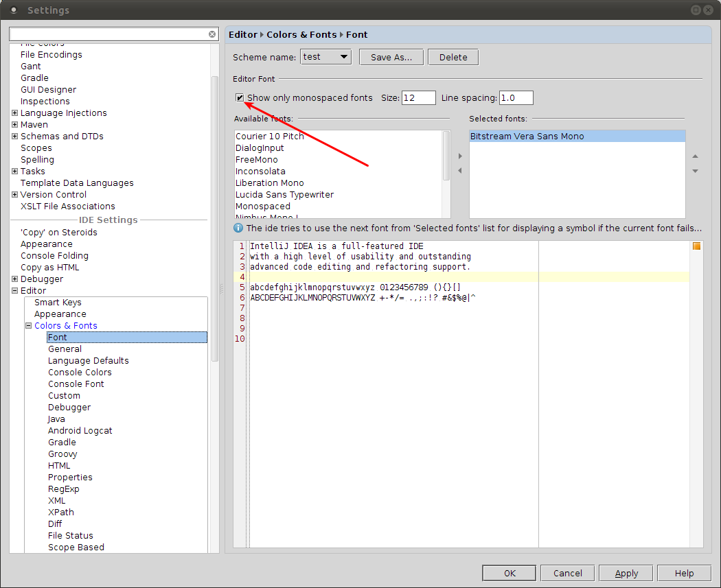Image resolution: width=721 pixels, height=588 pixels.
Task: Click Colors & Fonts in breadcrumb
Action: pyautogui.click(x=301, y=35)
